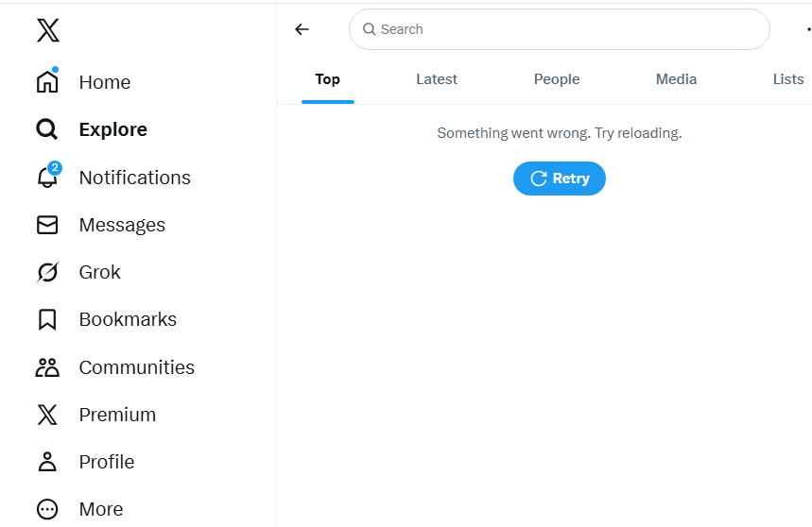The height and width of the screenshot is (527, 812).
Task: Switch to the People tab
Action: [x=557, y=79]
